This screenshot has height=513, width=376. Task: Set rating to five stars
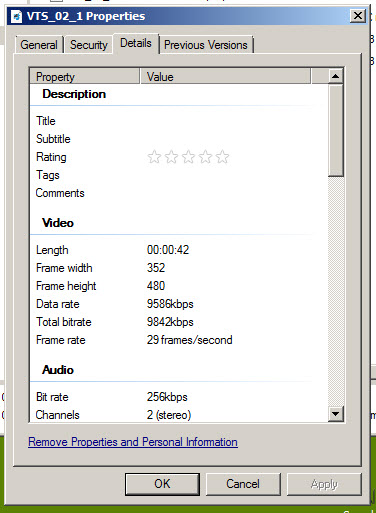click(x=222, y=157)
